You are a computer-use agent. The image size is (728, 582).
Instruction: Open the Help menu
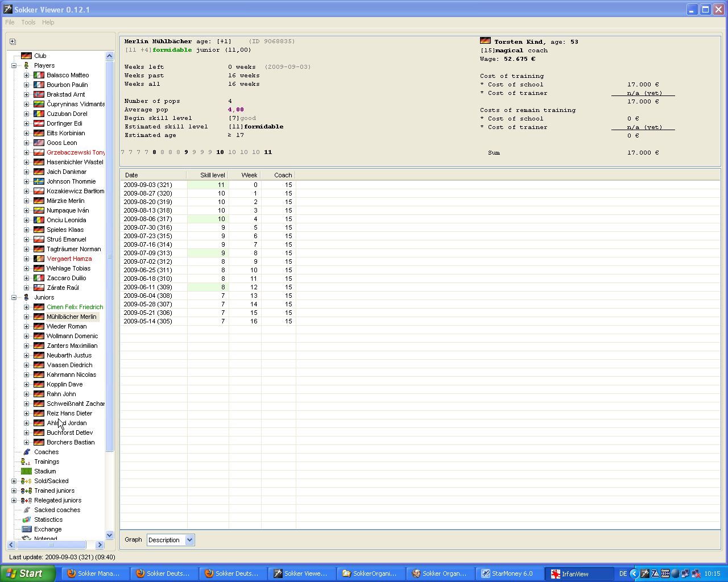(48, 22)
